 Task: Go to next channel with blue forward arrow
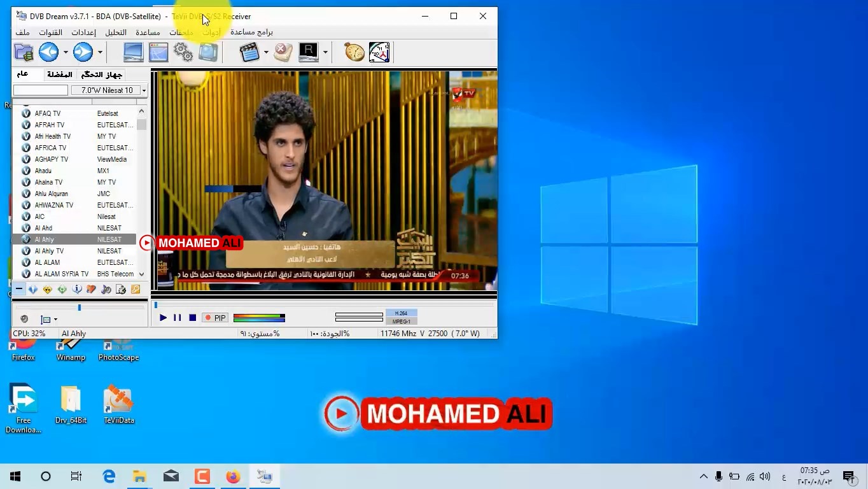pos(83,52)
